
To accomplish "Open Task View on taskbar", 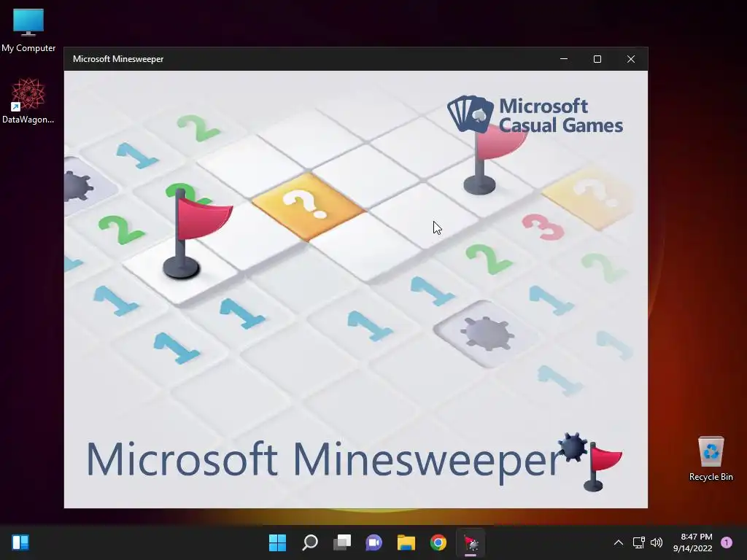I will 342,542.
